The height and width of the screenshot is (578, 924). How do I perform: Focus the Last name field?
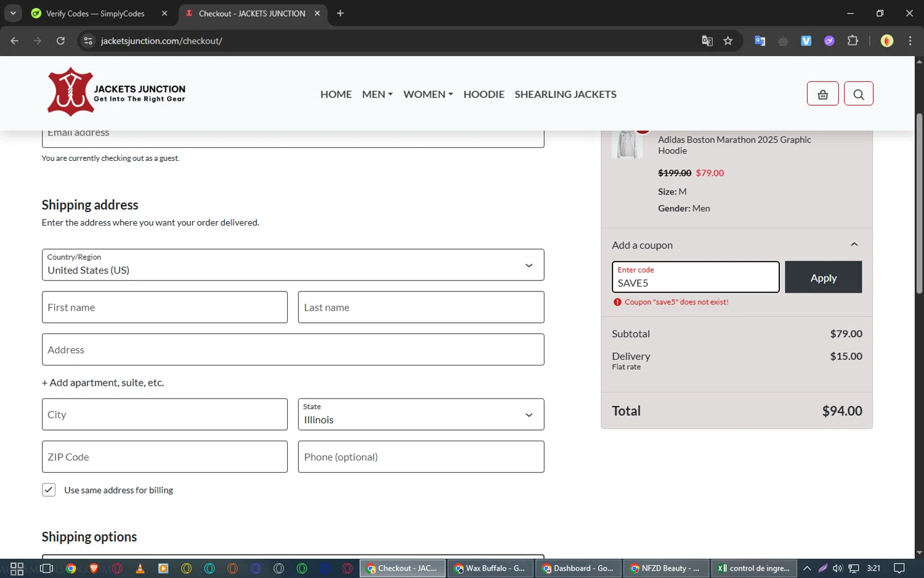tap(421, 307)
